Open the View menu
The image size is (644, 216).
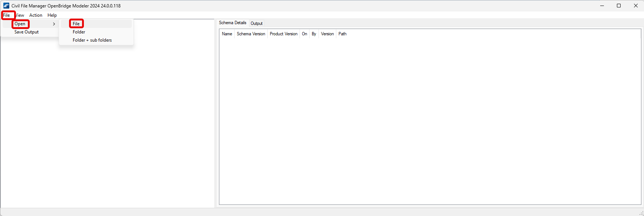pos(20,15)
